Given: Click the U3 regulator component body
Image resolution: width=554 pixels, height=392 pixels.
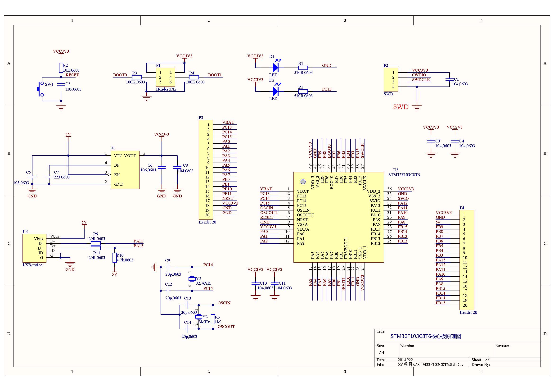Looking at the screenshot, I should [x=125, y=170].
